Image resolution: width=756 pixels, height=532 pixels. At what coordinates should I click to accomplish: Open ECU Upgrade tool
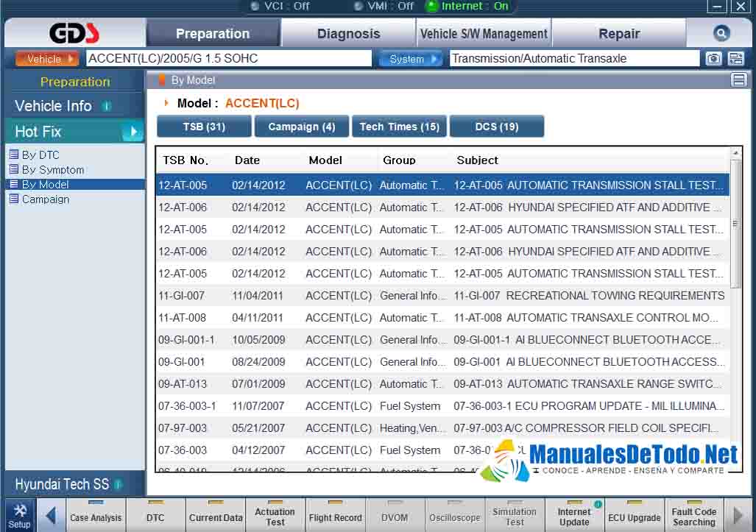[634, 516]
